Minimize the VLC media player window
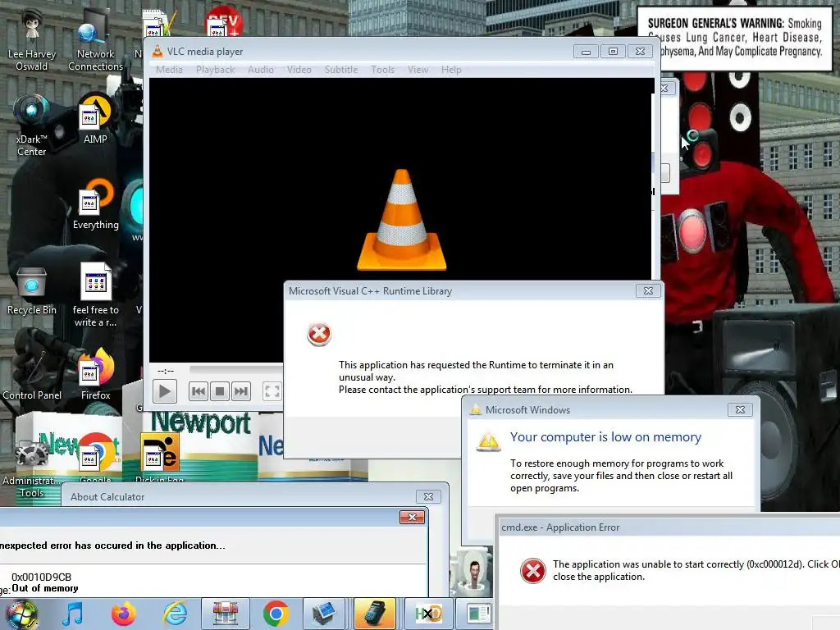This screenshot has width=840, height=630. (x=586, y=52)
